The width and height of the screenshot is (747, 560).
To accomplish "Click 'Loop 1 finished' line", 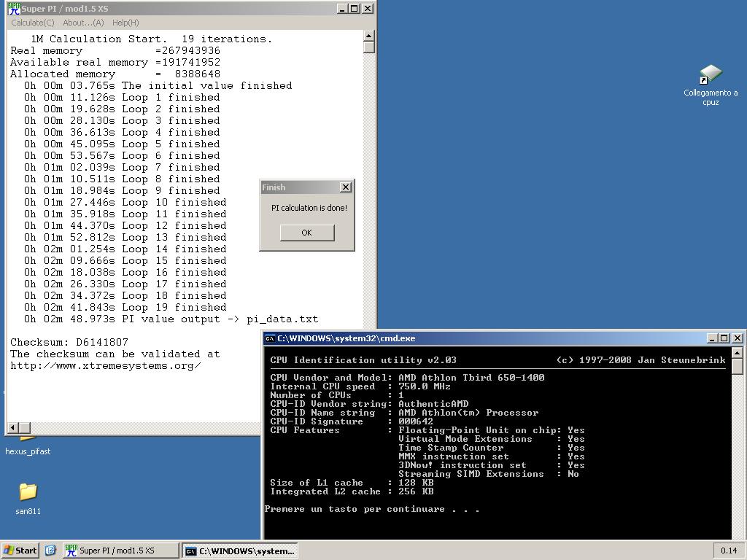I will [x=122, y=97].
